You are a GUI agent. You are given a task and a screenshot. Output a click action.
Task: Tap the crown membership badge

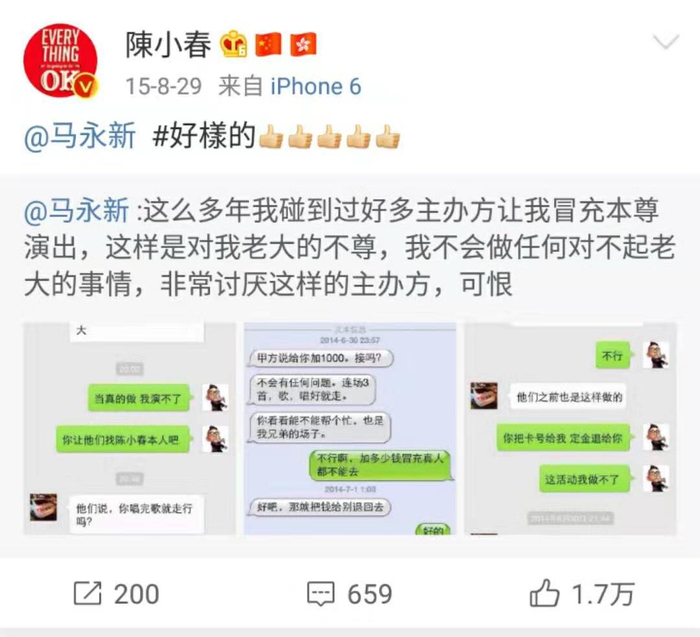[234, 44]
